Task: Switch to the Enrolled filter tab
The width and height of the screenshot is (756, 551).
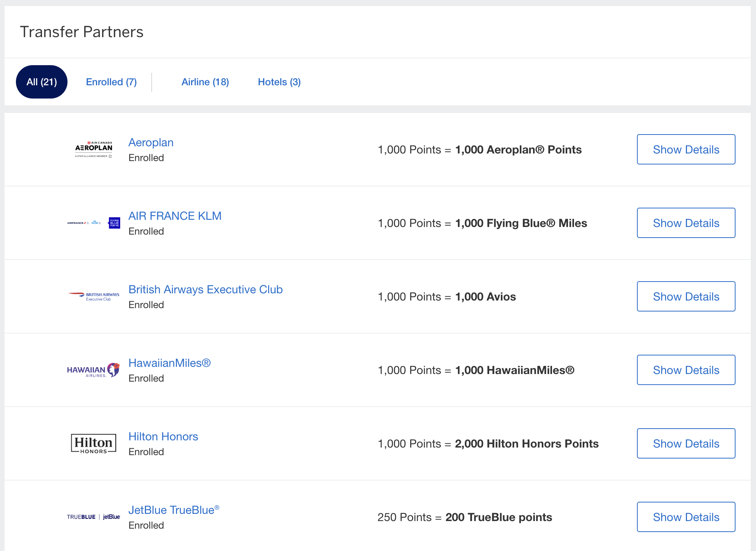Action: [111, 81]
